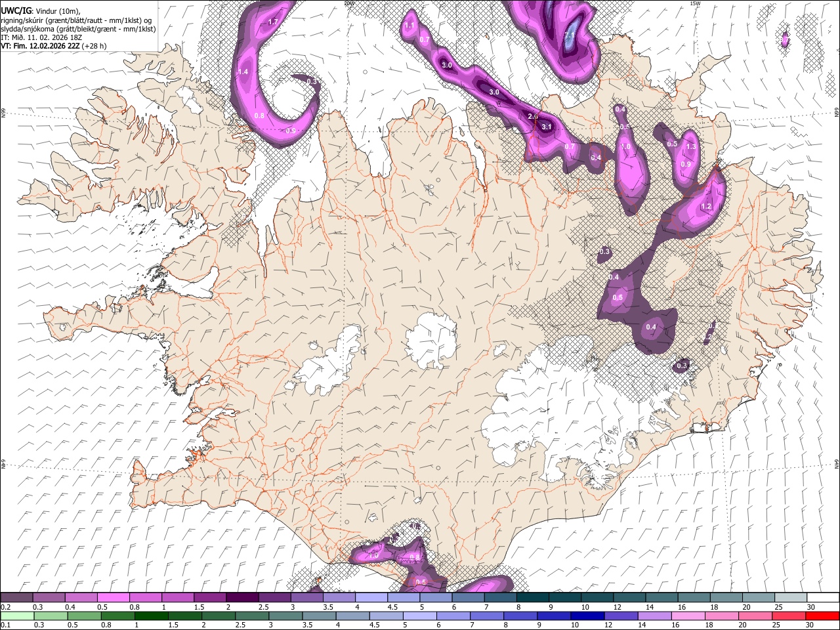Screen dimensions: 840x630
Task: Select darkest purple swatch between 2 and 2.5
Action: [242, 597]
